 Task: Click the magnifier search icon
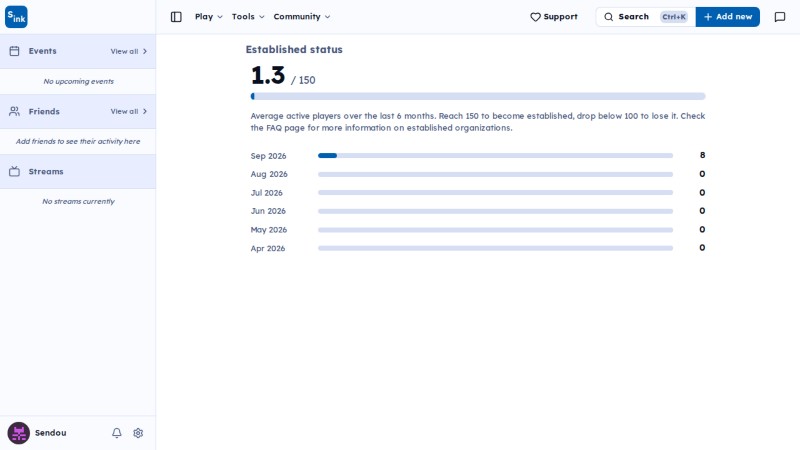(x=609, y=17)
